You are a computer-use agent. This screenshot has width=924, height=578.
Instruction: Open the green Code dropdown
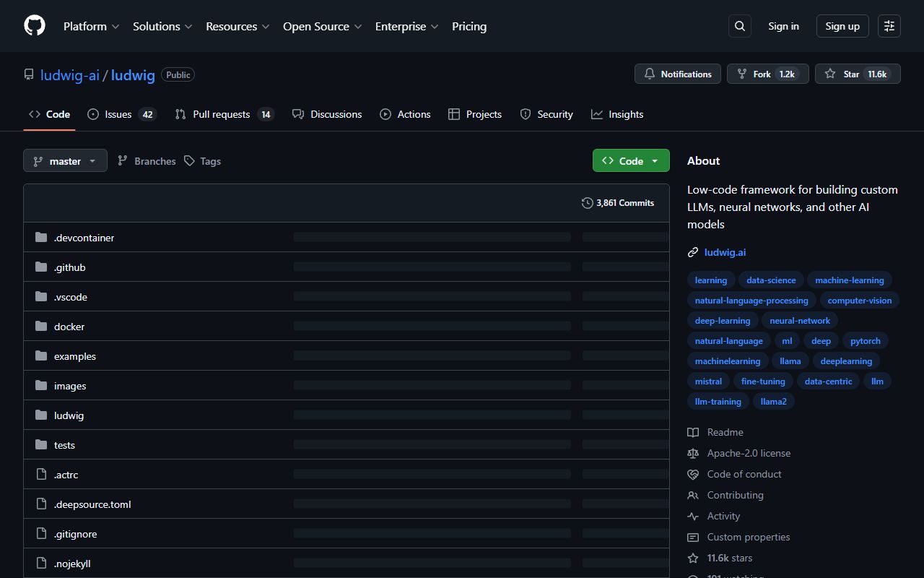point(631,161)
